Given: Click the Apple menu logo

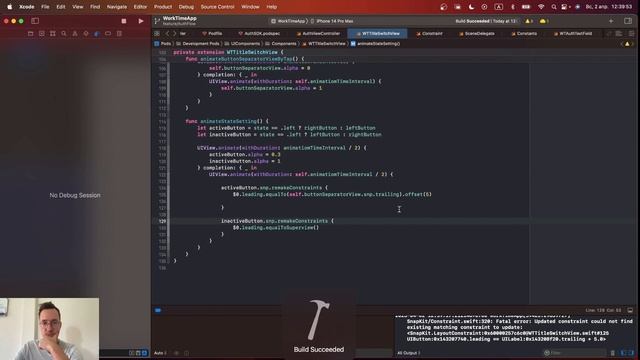Looking at the screenshot, I should [9, 7].
